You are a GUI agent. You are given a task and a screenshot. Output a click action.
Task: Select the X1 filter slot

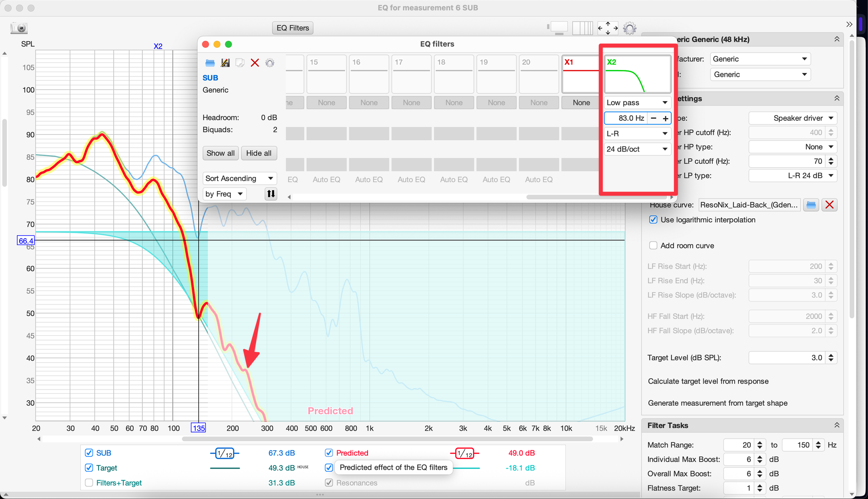[x=580, y=74]
